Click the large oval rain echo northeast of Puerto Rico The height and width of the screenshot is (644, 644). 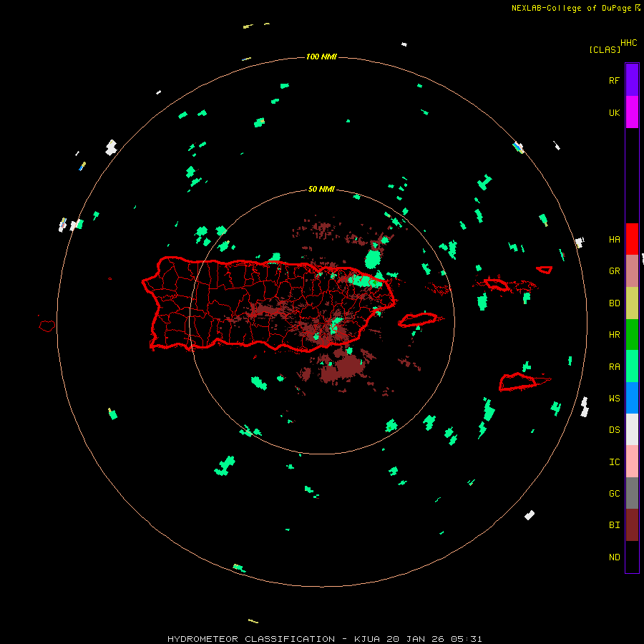(x=373, y=259)
